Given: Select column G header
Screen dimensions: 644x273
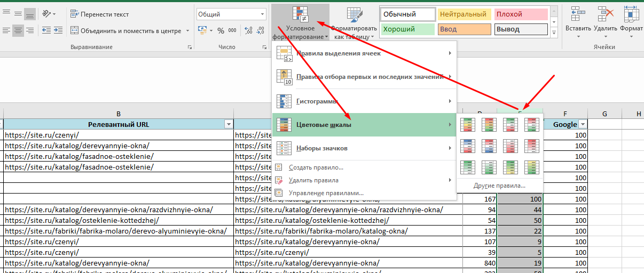Looking at the screenshot, I should click(x=604, y=114).
